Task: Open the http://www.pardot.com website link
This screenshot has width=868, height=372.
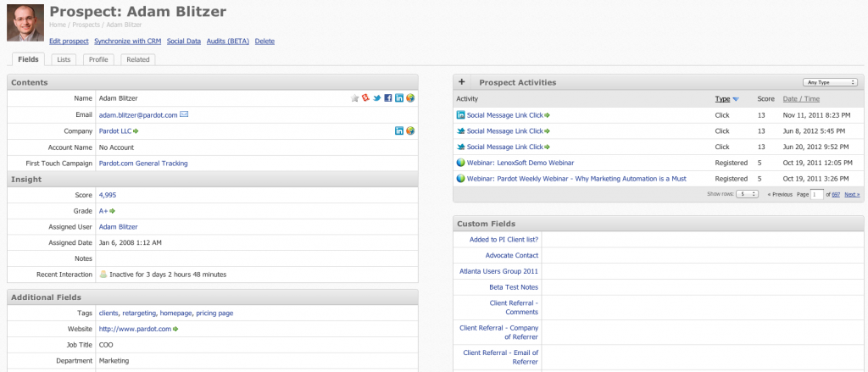Action: 135,329
